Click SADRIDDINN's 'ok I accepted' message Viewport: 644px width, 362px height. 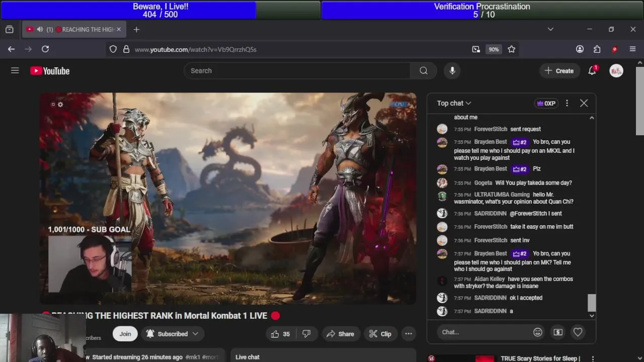(526, 298)
